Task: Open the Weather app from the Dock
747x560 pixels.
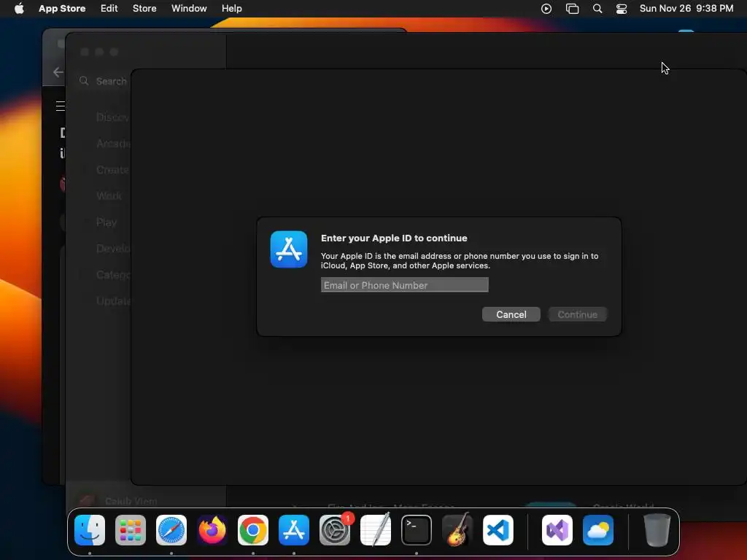Action: click(x=598, y=530)
